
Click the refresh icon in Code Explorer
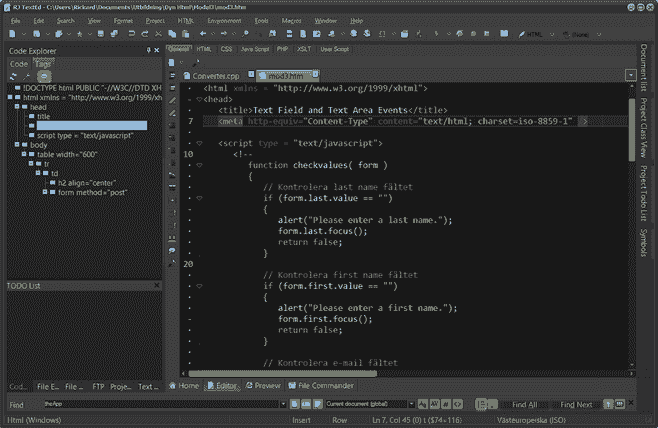click(13, 76)
